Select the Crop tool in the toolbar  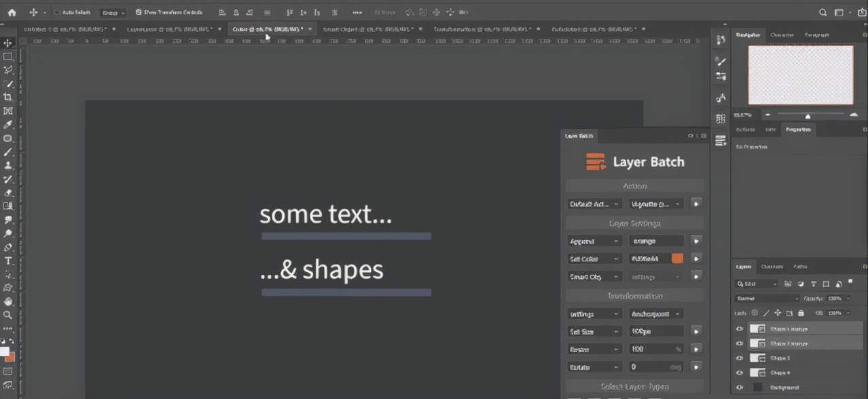pyautogui.click(x=8, y=97)
